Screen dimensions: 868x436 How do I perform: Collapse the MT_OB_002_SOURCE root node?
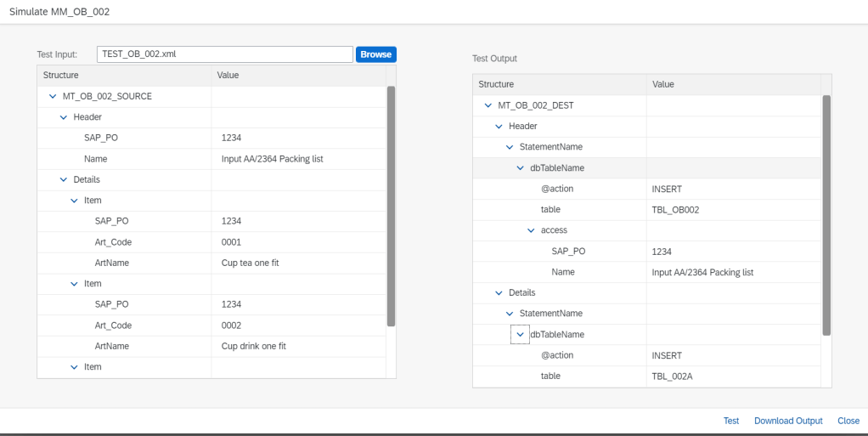pyautogui.click(x=53, y=96)
